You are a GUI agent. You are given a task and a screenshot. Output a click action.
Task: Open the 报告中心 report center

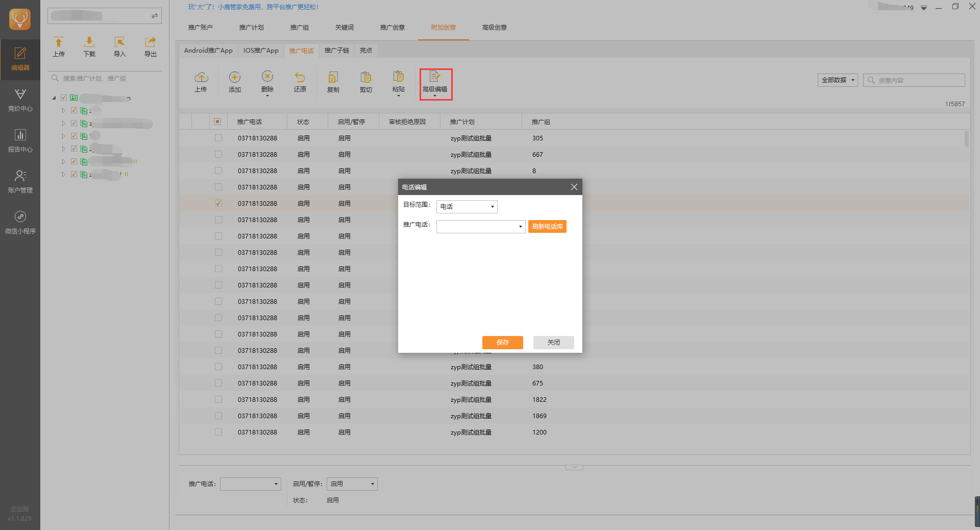click(x=20, y=141)
